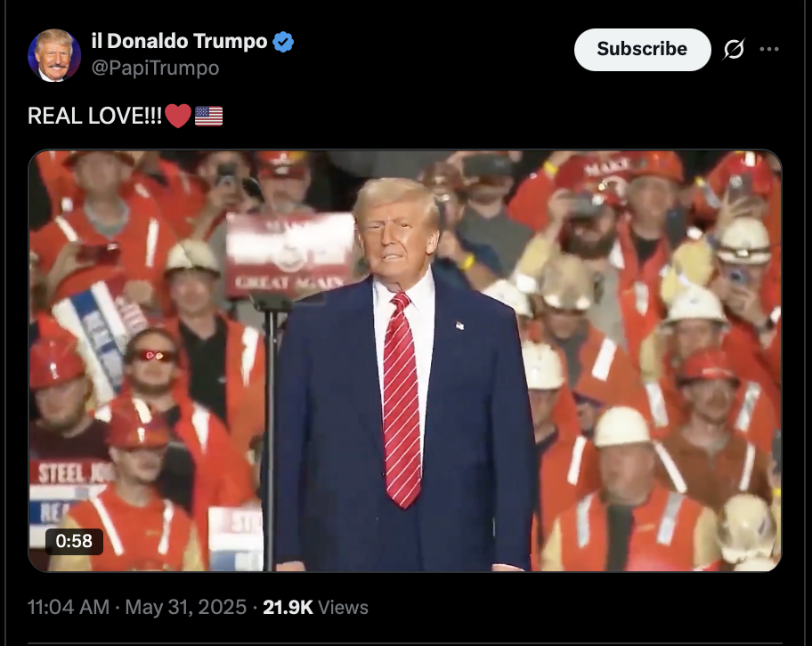
Task: Click the American flag emoji in post
Action: coord(208,116)
